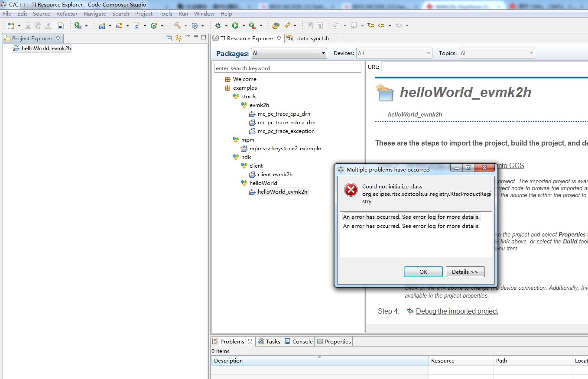Open the Devices dropdown
The height and width of the screenshot is (379, 588).
tap(394, 53)
